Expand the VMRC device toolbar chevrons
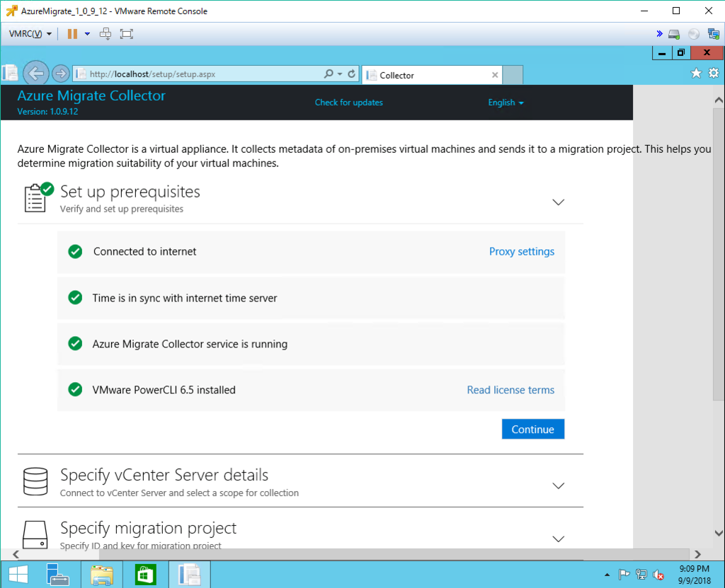The width and height of the screenshot is (725, 588). click(x=659, y=34)
